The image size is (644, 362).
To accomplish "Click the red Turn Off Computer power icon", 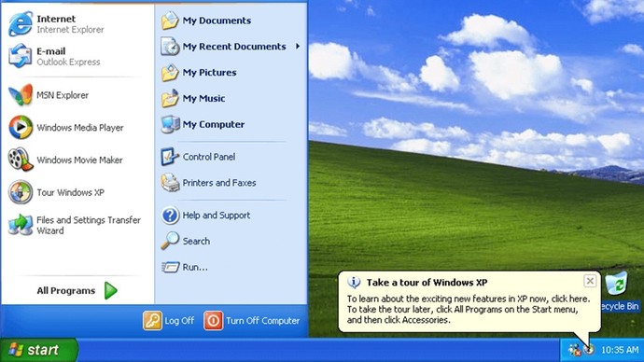I will tap(213, 321).
